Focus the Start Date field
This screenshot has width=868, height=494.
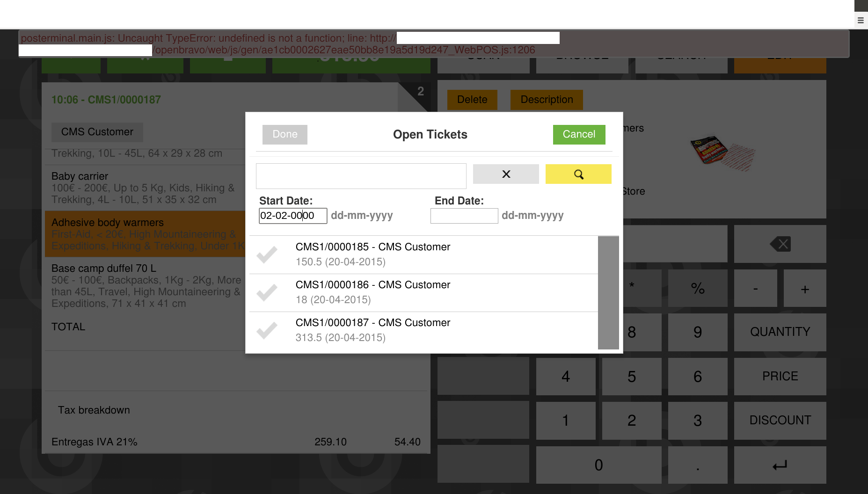[x=292, y=216]
